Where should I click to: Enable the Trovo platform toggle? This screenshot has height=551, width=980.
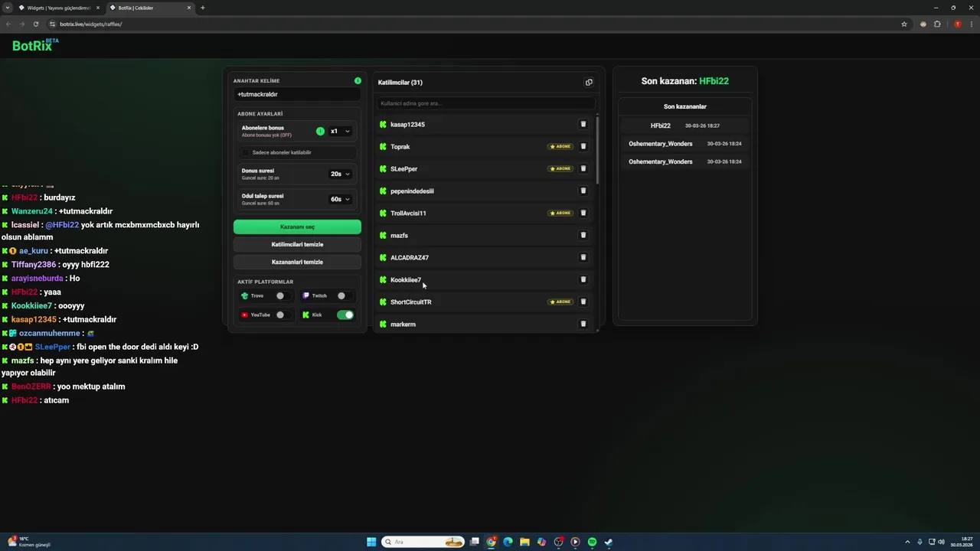coord(283,295)
